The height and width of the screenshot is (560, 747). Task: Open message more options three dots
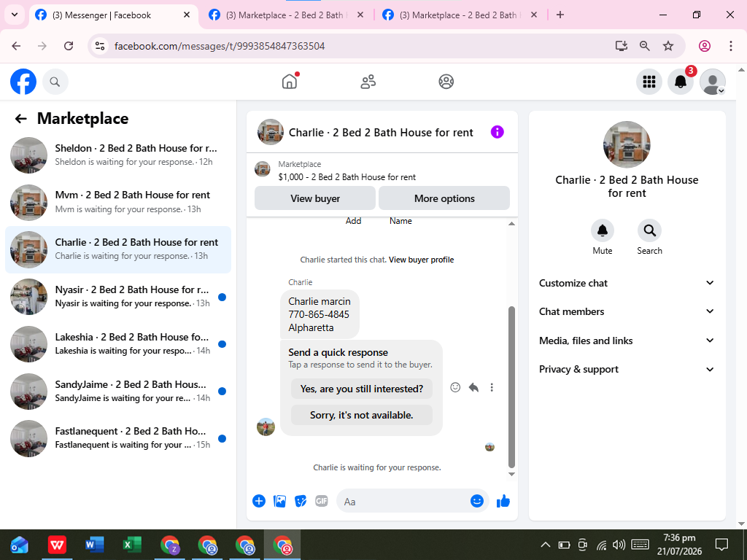[x=492, y=387]
